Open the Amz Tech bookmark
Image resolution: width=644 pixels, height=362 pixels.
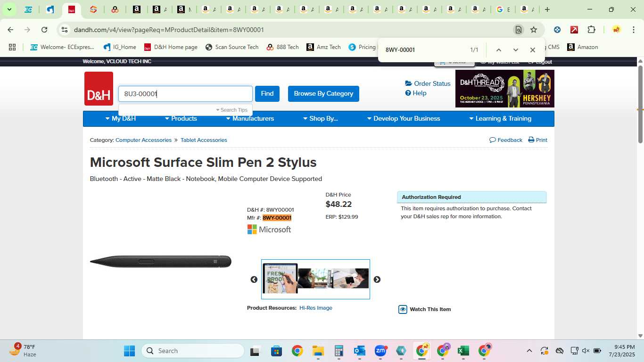tap(323, 47)
